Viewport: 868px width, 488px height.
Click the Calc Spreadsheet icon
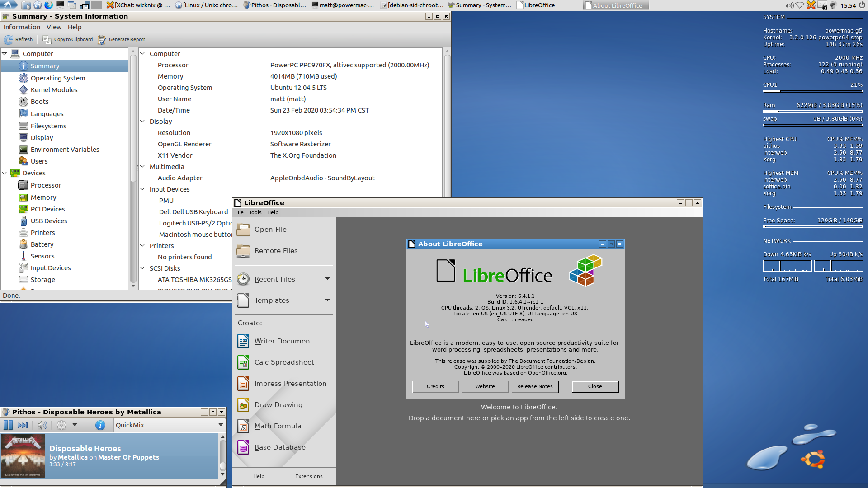click(243, 362)
